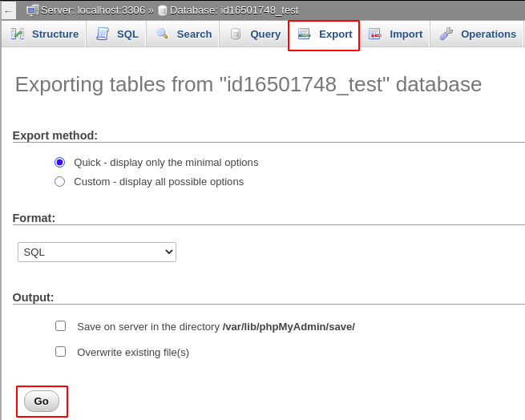This screenshot has height=420, width=525.
Task: Check Overwrite existing file(s) option
Action: (x=60, y=351)
